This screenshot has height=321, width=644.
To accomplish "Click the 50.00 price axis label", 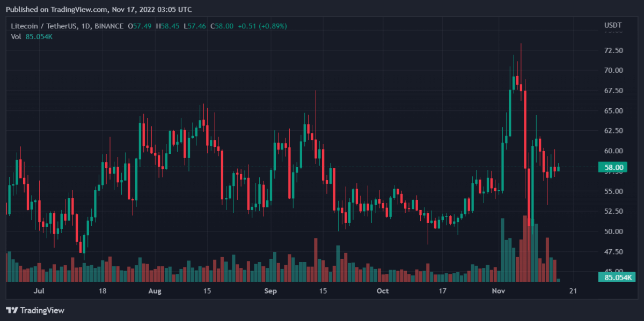I will (613, 232).
